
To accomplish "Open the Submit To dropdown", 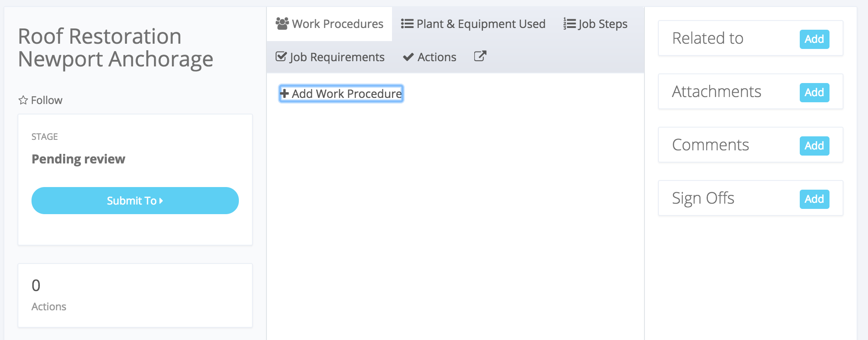I will coord(135,201).
